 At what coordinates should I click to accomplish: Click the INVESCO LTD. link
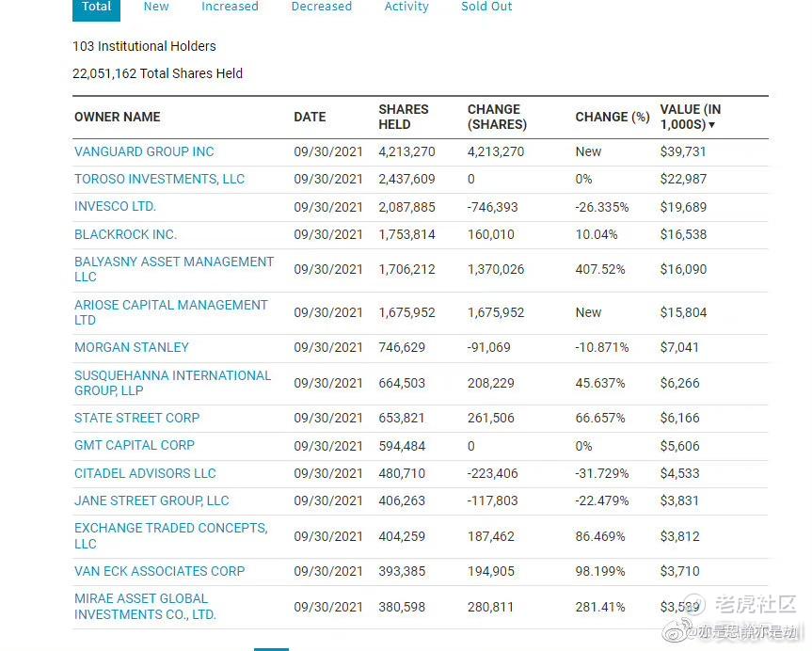115,207
